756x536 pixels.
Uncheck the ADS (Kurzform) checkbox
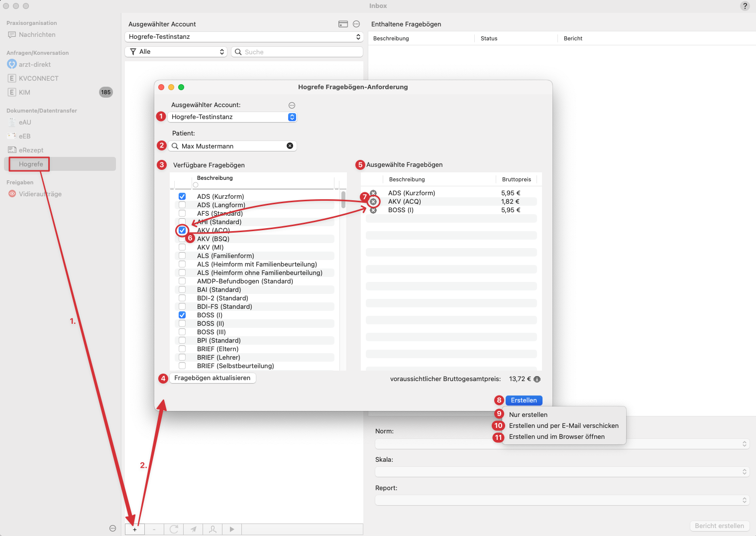[182, 196]
